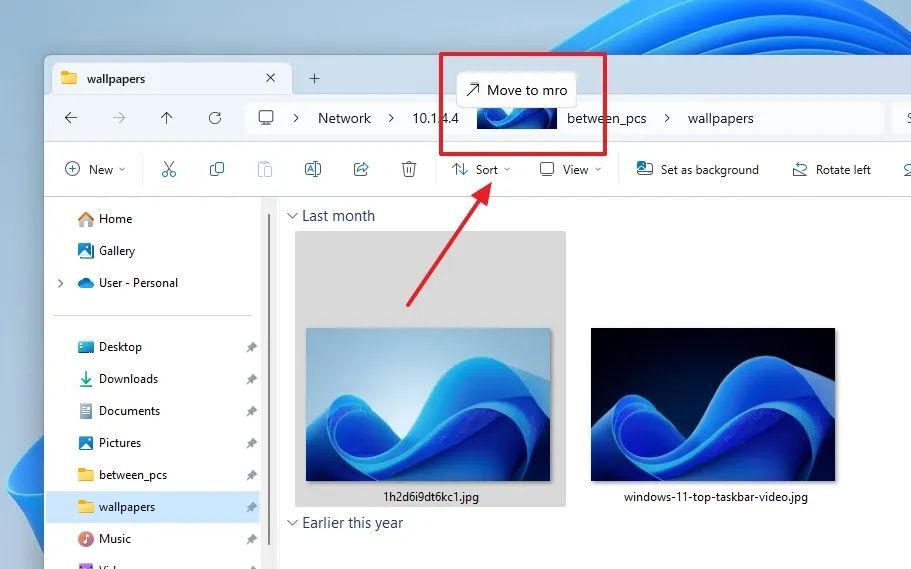The height and width of the screenshot is (569, 911).
Task: Click the pin icon next to Music
Action: [x=251, y=539]
